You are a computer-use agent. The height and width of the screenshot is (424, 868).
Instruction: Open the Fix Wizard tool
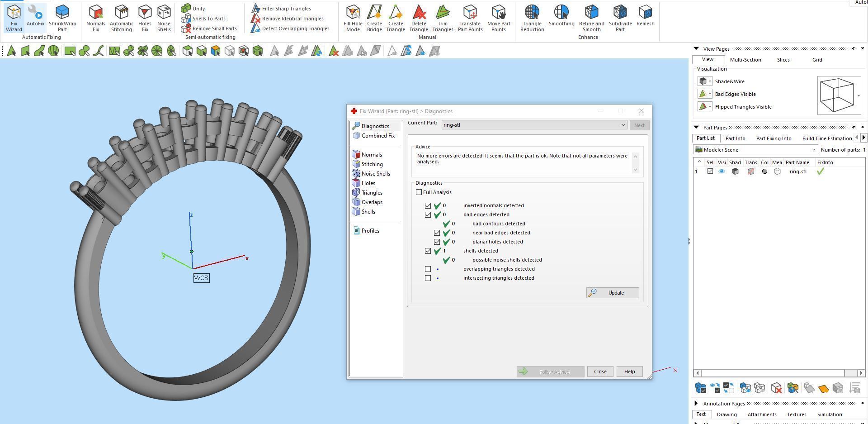coord(14,18)
